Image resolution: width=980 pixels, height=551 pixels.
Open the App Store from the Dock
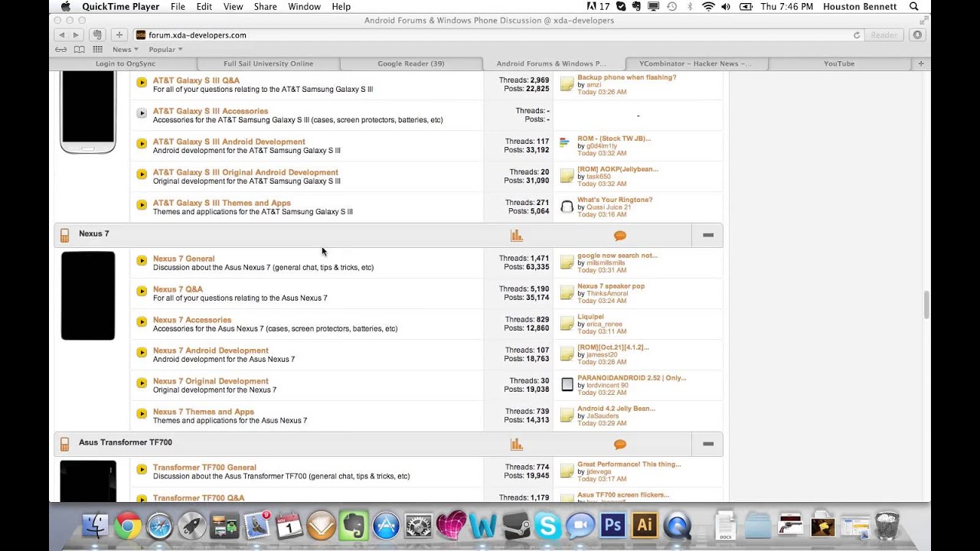click(x=386, y=526)
